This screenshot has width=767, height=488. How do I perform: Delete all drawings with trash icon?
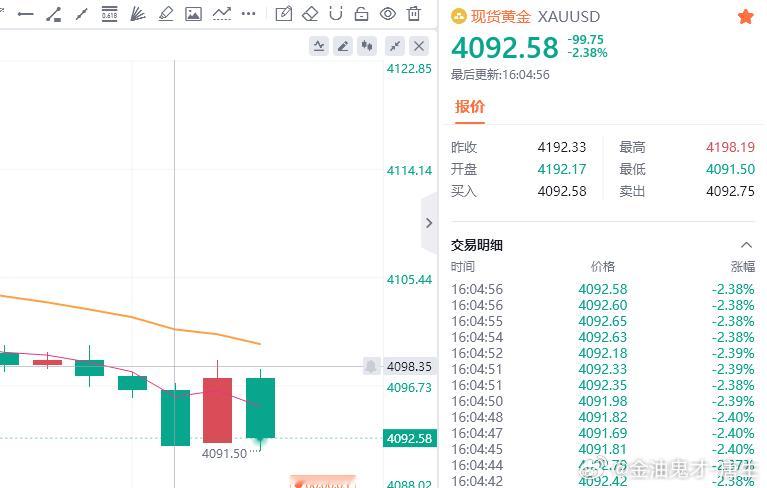414,14
